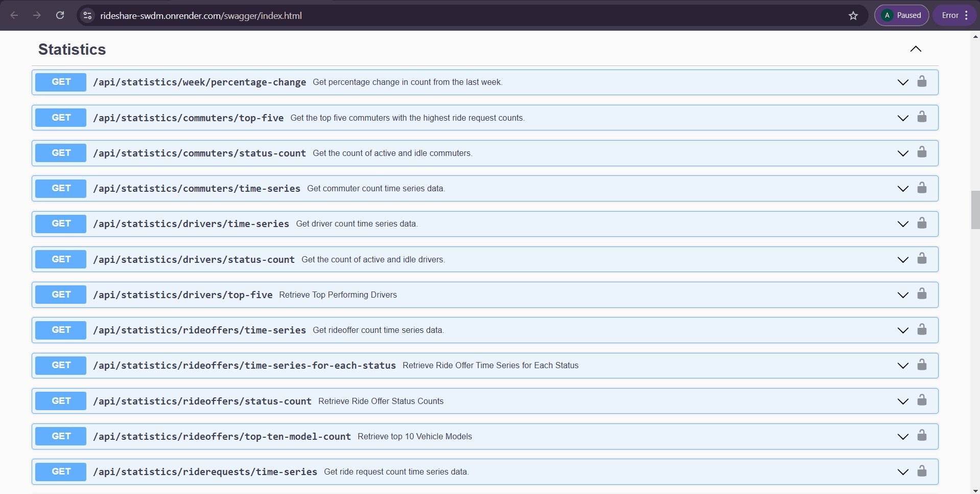The height and width of the screenshot is (494, 980).
Task: Click 'Retrieve Ride Offer Status Counts' description
Action: click(x=381, y=401)
